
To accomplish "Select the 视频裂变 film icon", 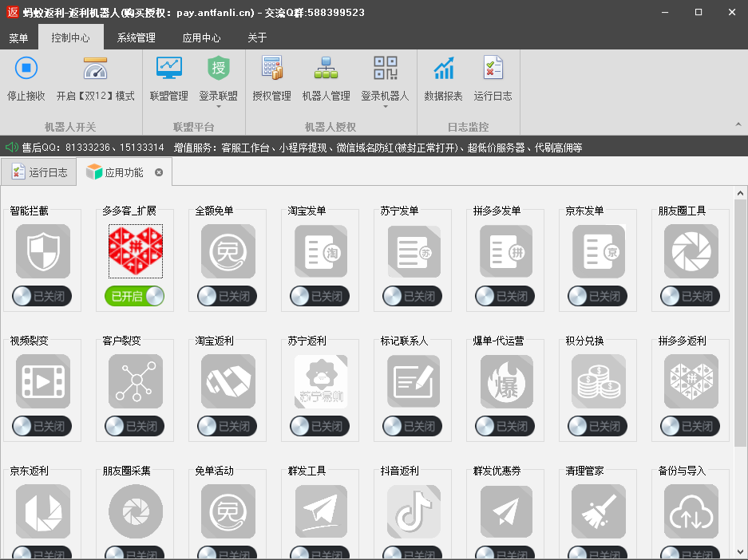I will (43, 381).
